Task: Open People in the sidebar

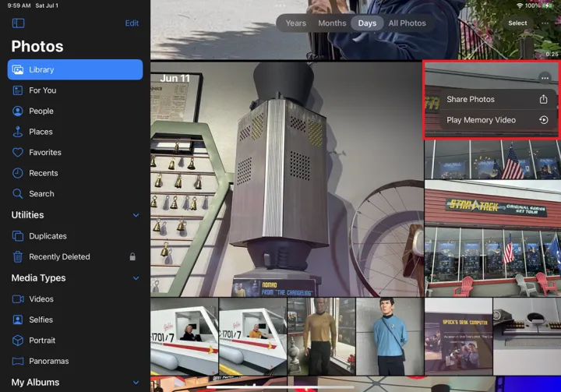Action: (41, 111)
